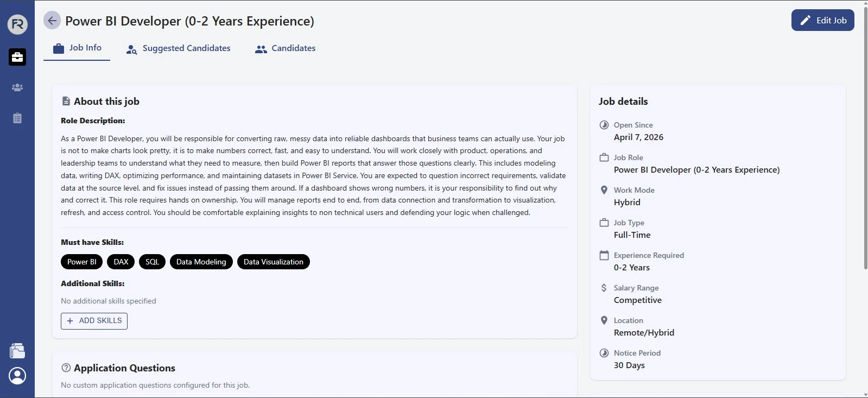This screenshot has width=868, height=398.
Task: Click the Application Questions heading
Action: (124, 368)
